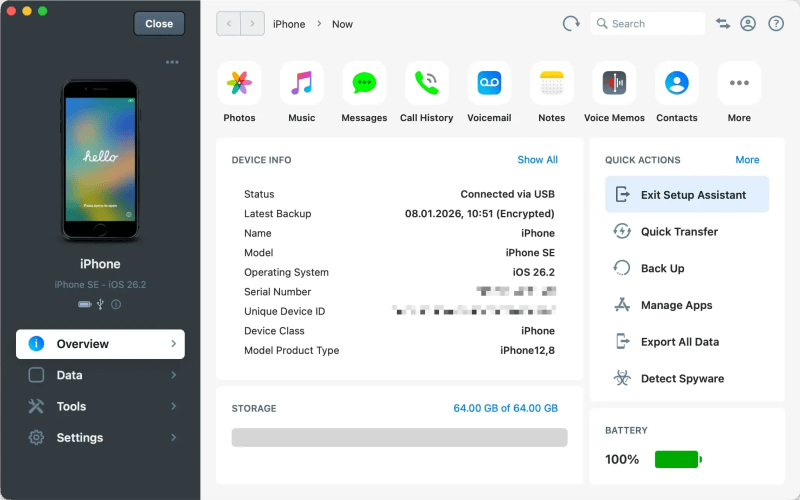Screen dimensions: 800x500
Task: Click iPhone in the breadcrumb path
Action: click(289, 24)
